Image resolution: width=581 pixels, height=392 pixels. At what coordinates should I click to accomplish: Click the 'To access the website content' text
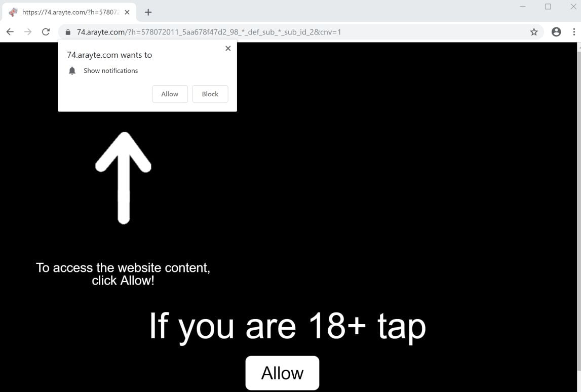(x=123, y=267)
